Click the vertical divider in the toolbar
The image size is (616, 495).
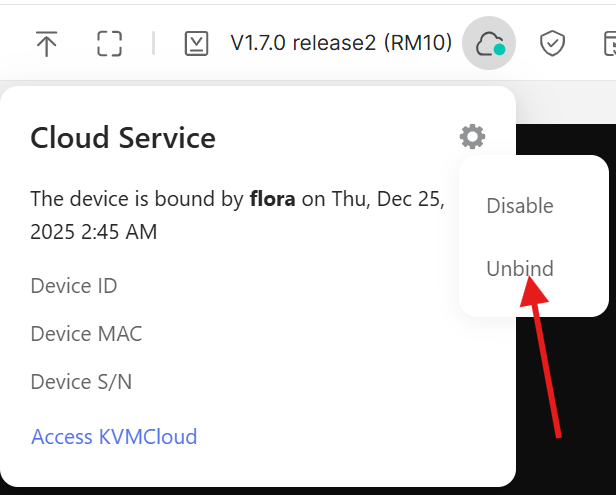pyautogui.click(x=153, y=43)
